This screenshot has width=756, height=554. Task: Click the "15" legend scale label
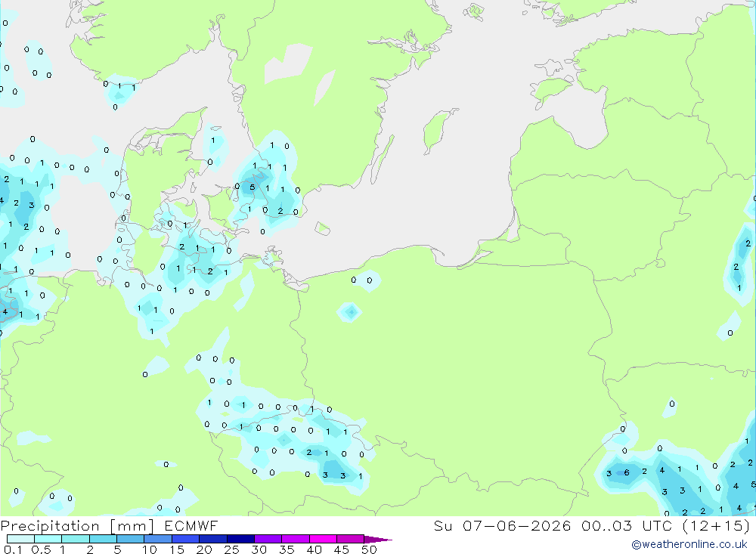click(x=177, y=549)
